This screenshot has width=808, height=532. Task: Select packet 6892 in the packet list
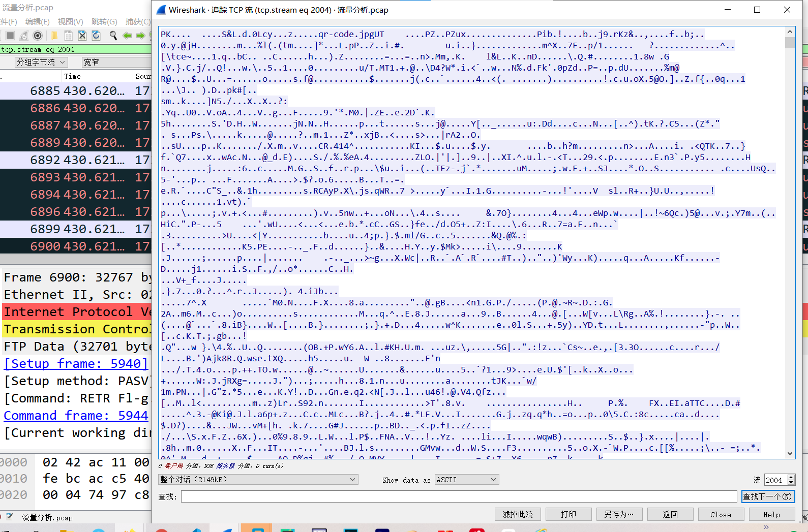(76, 160)
